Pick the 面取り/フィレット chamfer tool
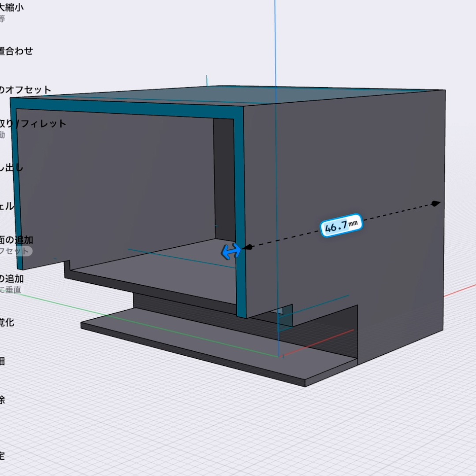The width and height of the screenshot is (476, 476). click(x=33, y=124)
